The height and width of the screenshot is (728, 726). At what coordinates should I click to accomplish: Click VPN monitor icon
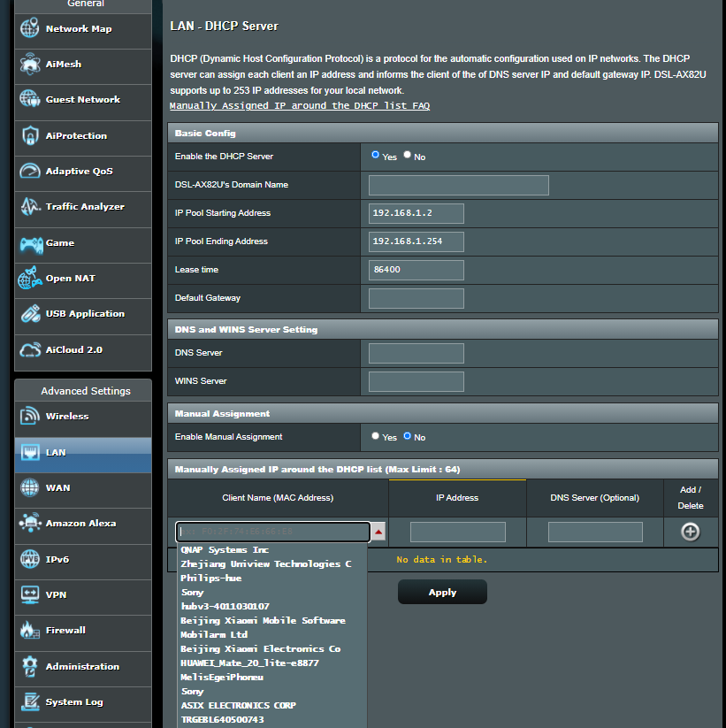(x=30, y=594)
